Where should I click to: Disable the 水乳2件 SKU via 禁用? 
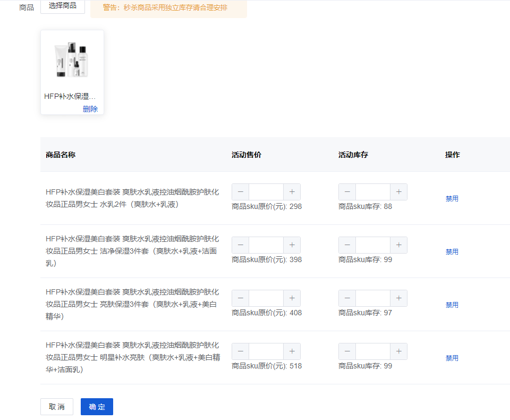[x=452, y=198]
